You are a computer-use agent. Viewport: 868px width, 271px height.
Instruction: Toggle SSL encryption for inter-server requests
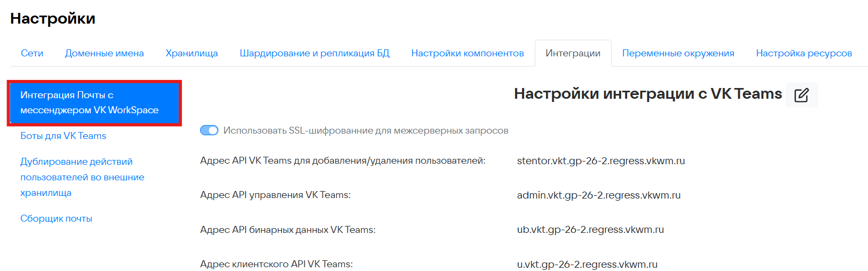(209, 130)
